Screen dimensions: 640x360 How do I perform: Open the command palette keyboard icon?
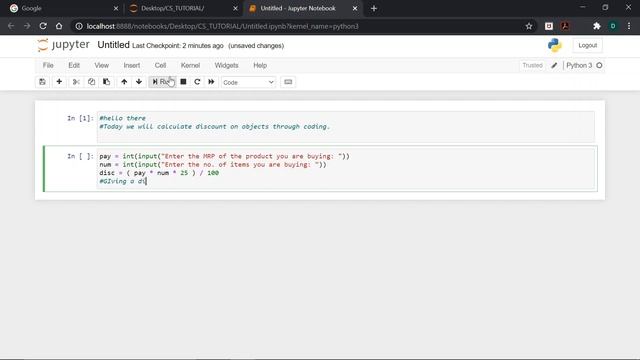coord(288,82)
